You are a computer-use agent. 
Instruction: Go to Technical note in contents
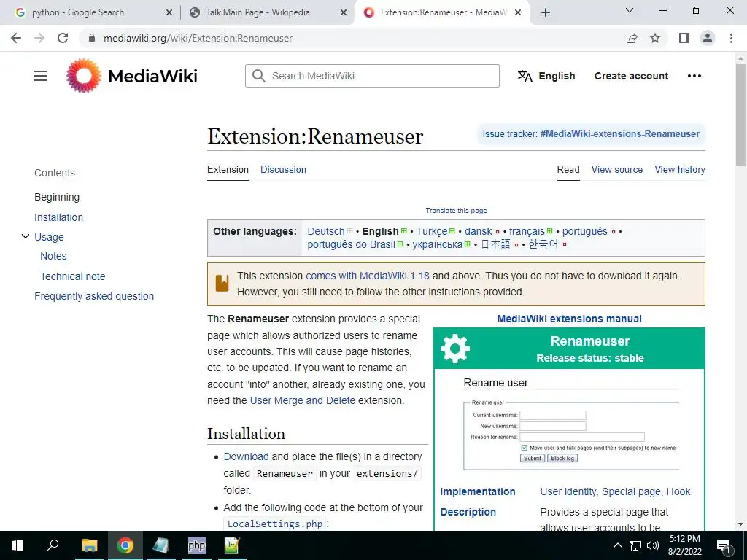(72, 276)
